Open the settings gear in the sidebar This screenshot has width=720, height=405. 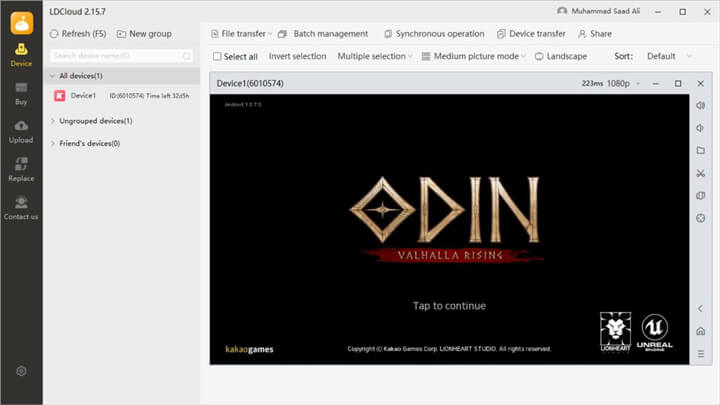coord(21,371)
